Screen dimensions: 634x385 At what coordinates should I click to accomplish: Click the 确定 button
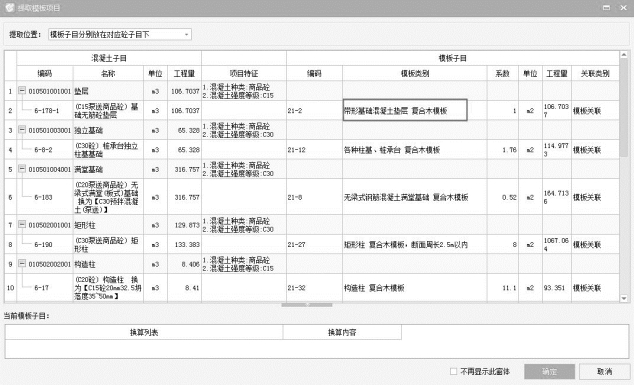point(549,371)
